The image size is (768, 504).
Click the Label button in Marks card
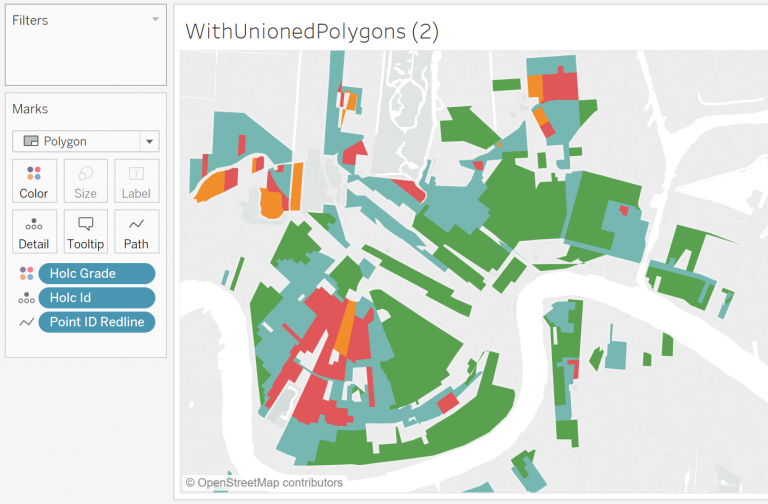point(136,180)
